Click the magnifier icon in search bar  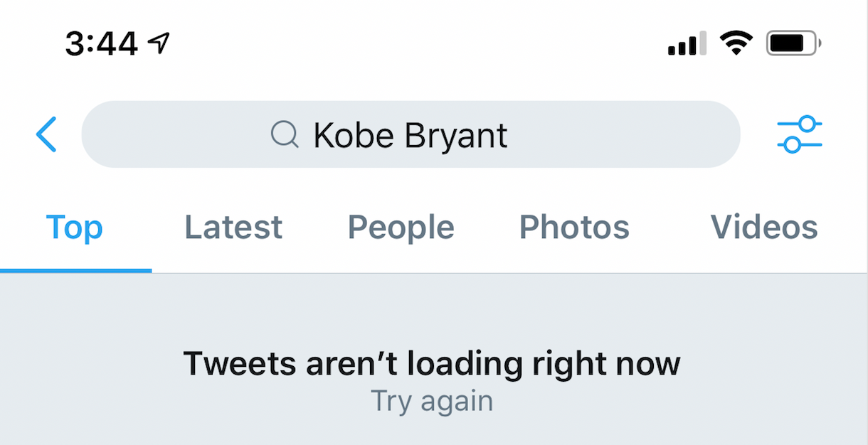(285, 134)
